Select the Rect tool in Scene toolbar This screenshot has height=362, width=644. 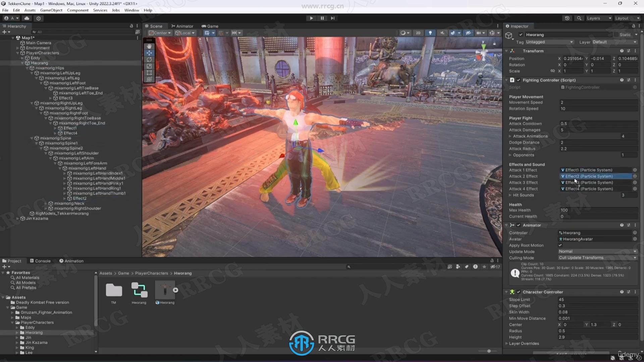[x=149, y=73]
